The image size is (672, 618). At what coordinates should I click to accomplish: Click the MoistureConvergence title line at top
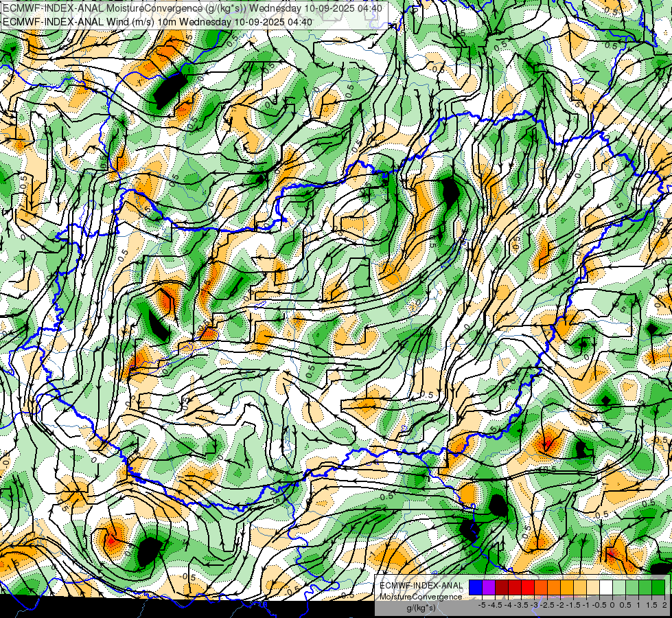pos(192,8)
